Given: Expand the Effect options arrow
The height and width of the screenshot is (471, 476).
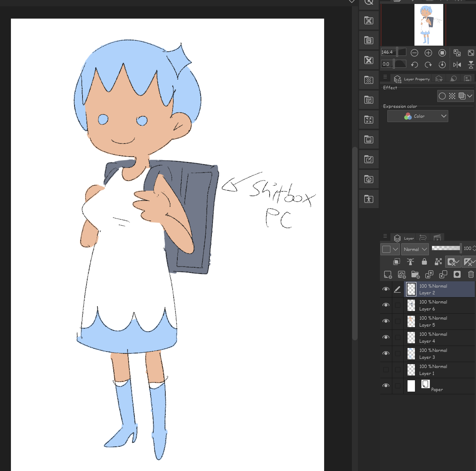Looking at the screenshot, I should [470, 96].
